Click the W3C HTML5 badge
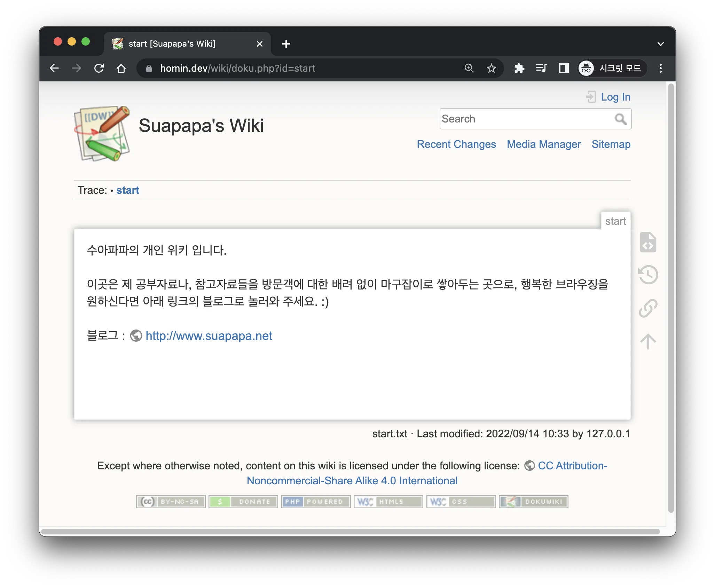This screenshot has height=588, width=715. click(388, 502)
